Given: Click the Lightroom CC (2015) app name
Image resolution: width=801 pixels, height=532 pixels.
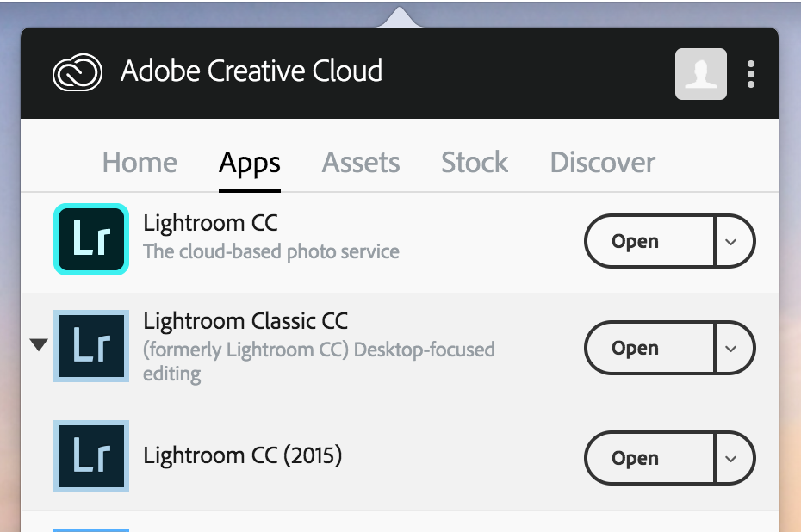Looking at the screenshot, I should 243,455.
